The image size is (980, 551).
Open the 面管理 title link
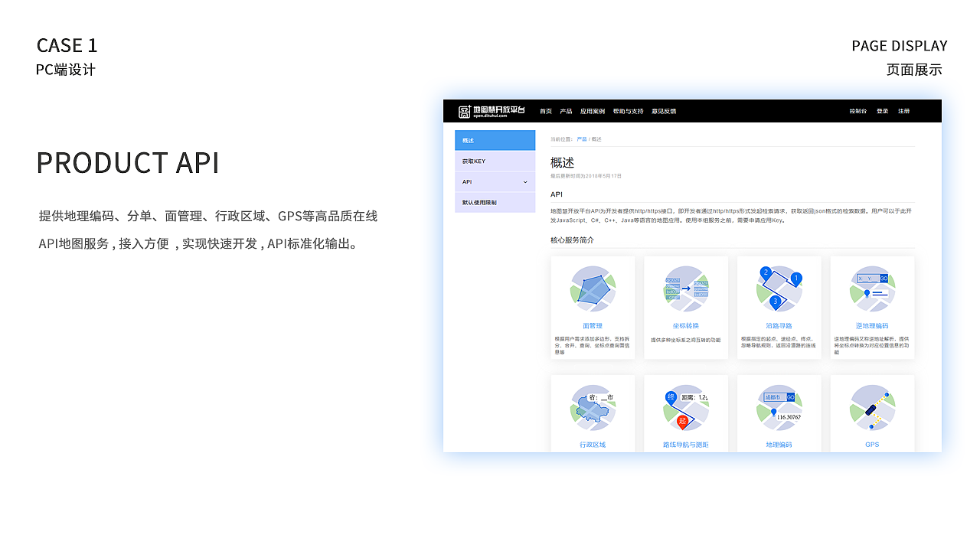(593, 326)
